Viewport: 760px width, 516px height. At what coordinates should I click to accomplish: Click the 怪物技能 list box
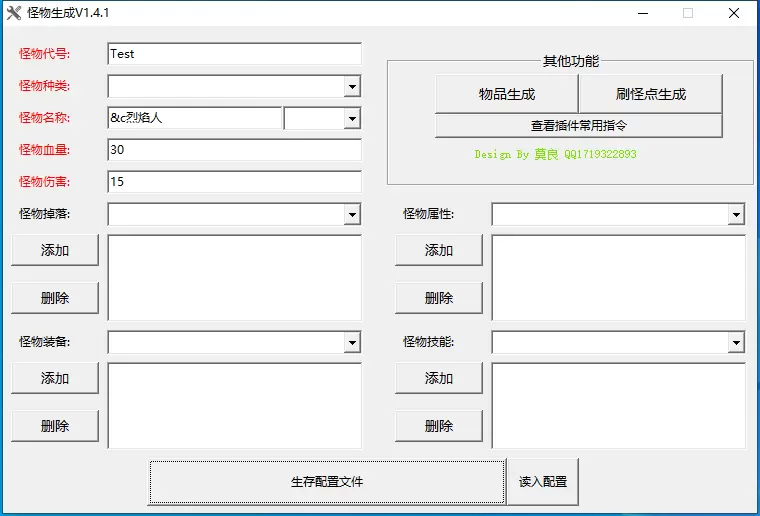click(618, 406)
